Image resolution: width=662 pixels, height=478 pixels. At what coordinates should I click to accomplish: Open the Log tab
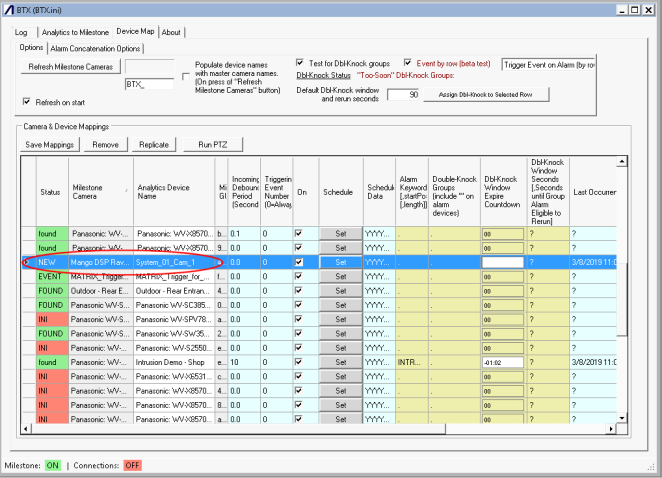tap(21, 33)
